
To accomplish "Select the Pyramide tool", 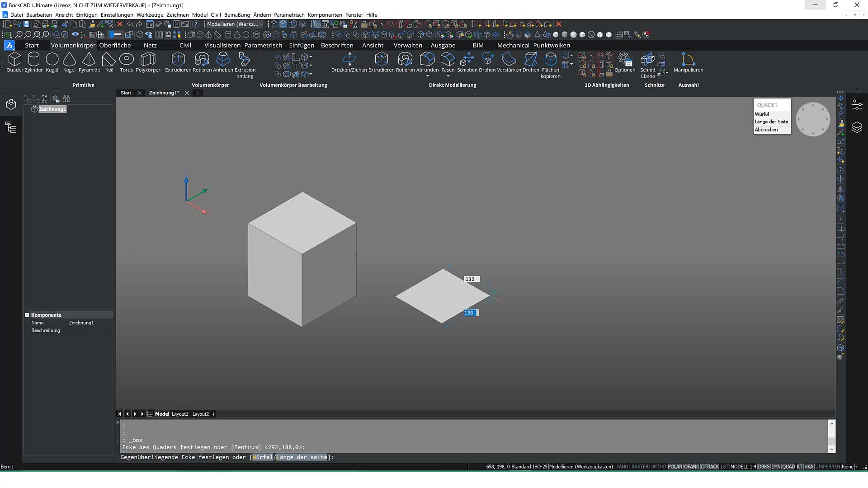I will 89,62.
